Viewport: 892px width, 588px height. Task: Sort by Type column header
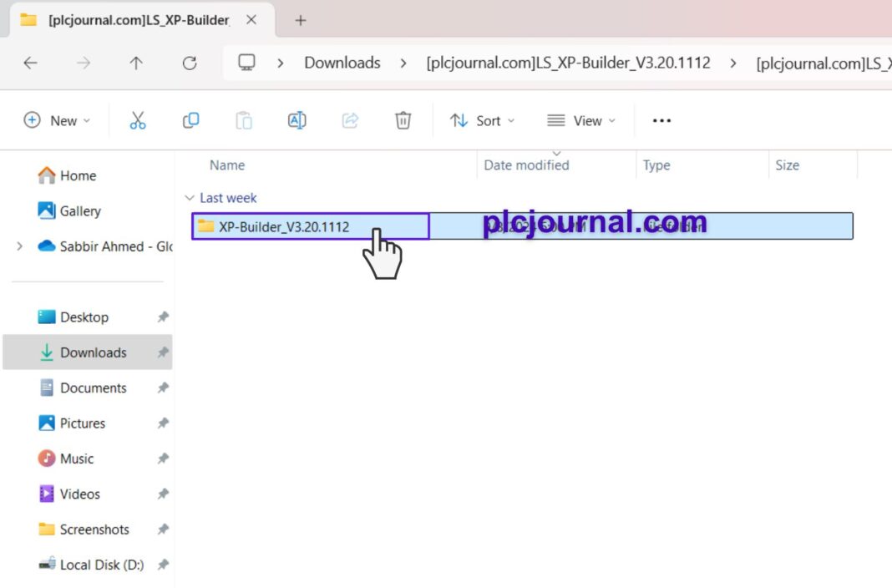point(656,165)
